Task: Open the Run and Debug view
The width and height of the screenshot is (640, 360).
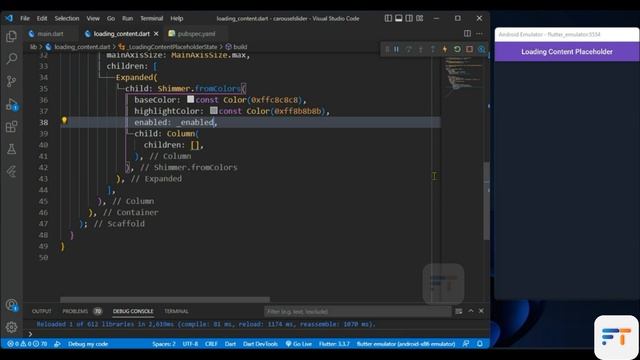Action: tap(11, 104)
